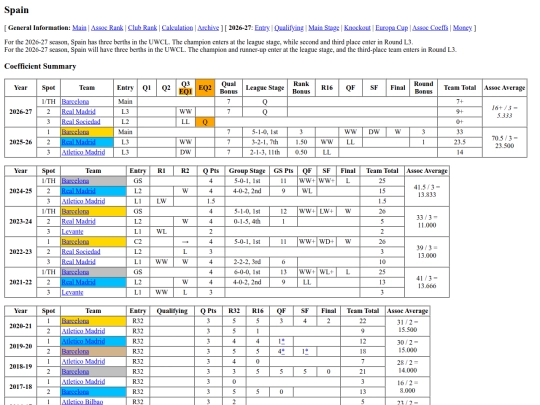The image size is (540, 405).
Task: Open Barcelona link in 2021-22 row
Action: coord(75,272)
